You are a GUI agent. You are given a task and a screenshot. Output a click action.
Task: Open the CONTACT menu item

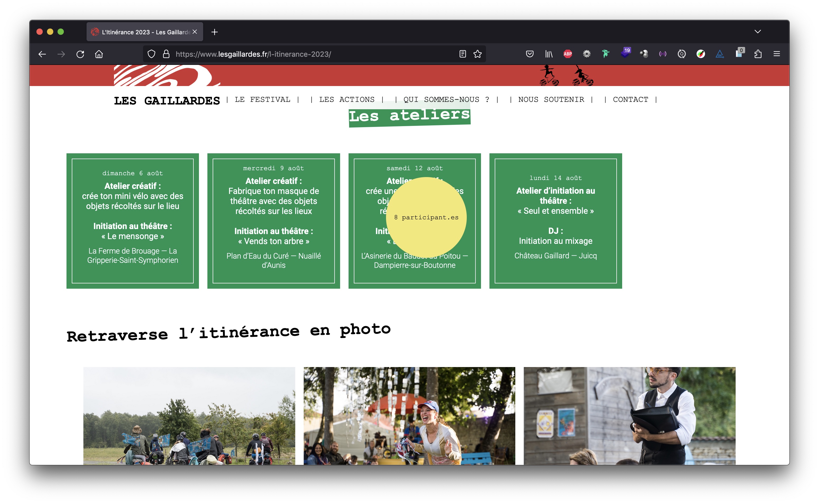pos(630,100)
